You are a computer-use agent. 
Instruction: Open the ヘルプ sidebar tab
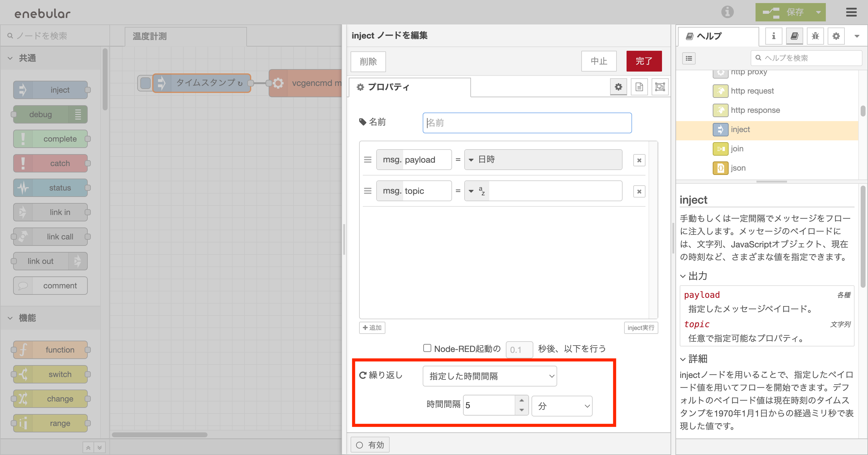718,36
